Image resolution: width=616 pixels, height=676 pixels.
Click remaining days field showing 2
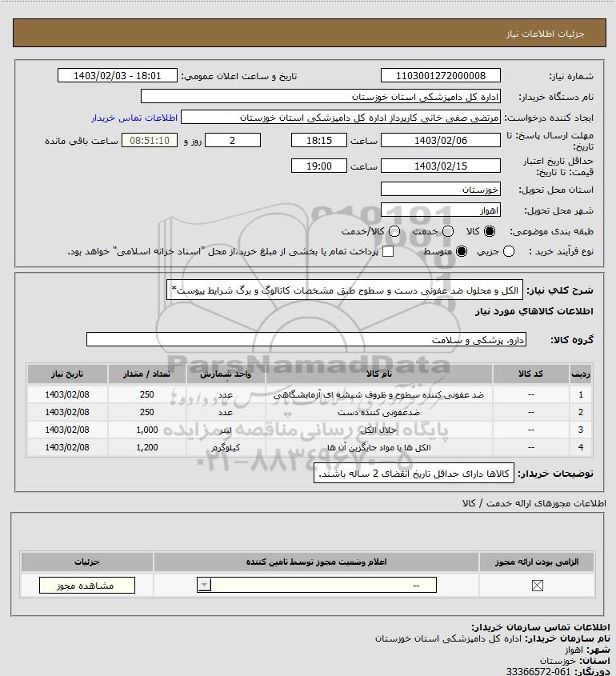coord(232,141)
